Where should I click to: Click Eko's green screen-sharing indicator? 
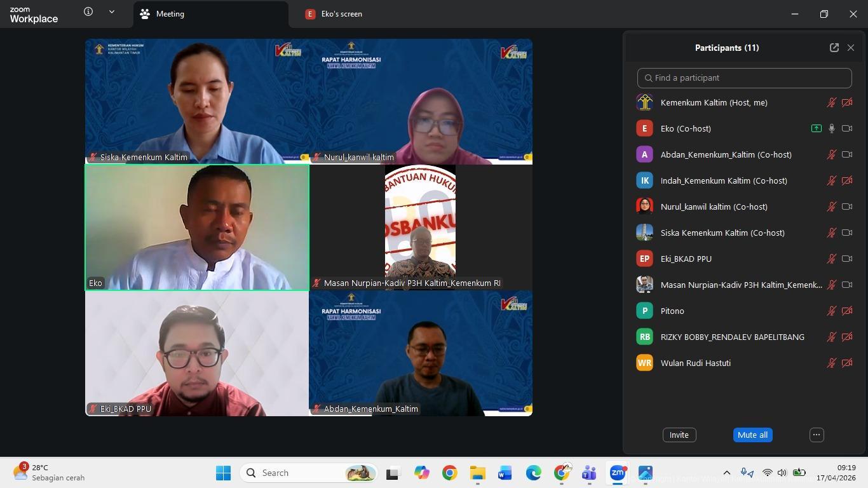pyautogui.click(x=816, y=128)
